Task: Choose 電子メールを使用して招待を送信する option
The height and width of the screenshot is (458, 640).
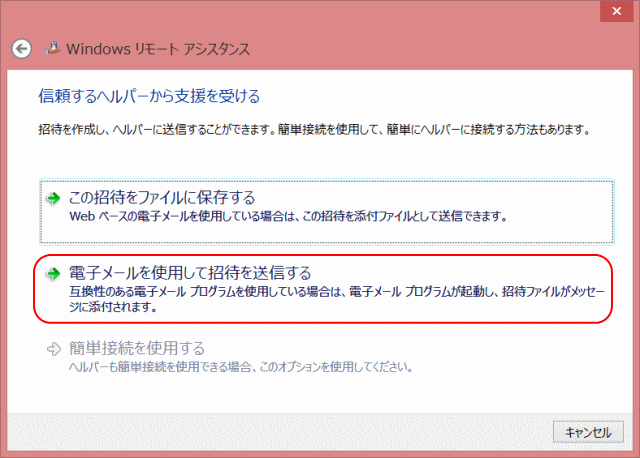Action: click(323, 289)
